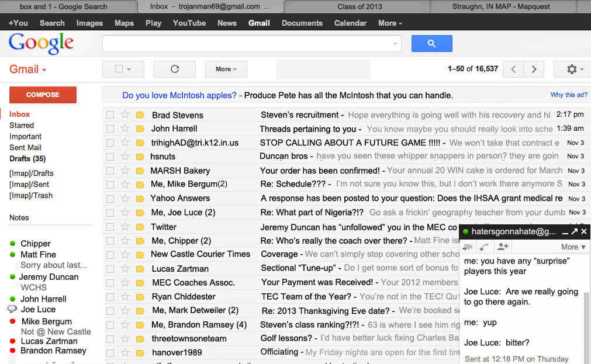Image resolution: width=591 pixels, height=364 pixels.
Task: Open the [Imap]/Trash label
Action: [31, 196]
